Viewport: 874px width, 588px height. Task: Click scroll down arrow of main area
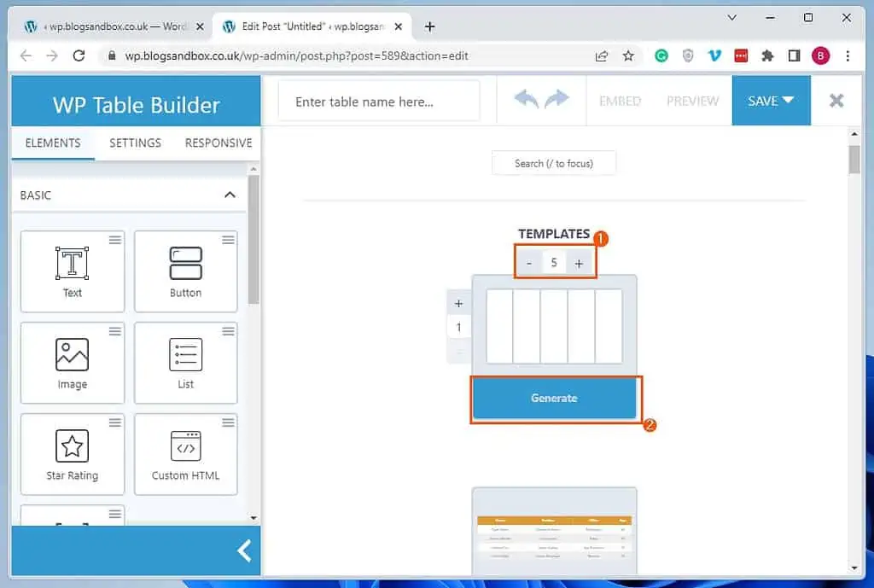click(x=854, y=568)
